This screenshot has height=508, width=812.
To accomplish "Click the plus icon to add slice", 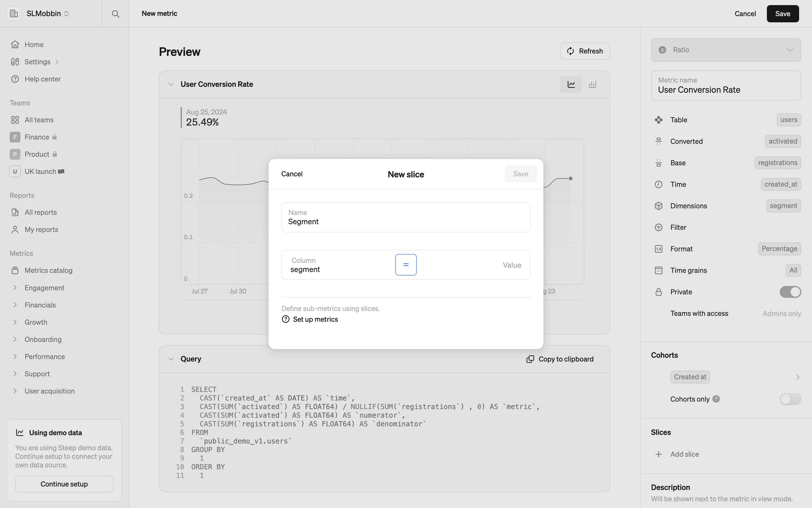I will click(x=658, y=454).
